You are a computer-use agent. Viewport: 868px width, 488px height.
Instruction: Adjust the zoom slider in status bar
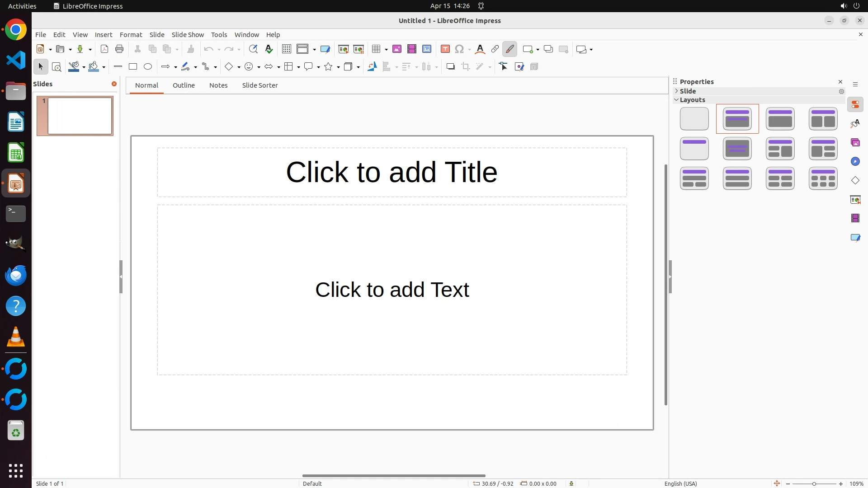[x=814, y=484]
